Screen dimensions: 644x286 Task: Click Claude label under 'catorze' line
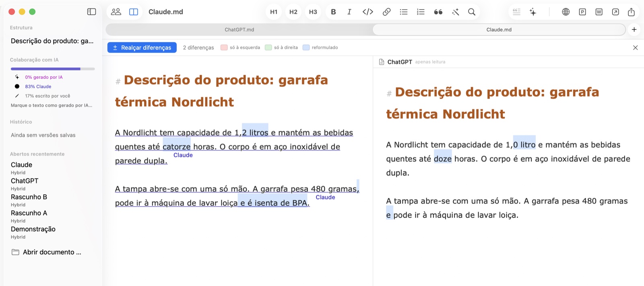pos(183,155)
